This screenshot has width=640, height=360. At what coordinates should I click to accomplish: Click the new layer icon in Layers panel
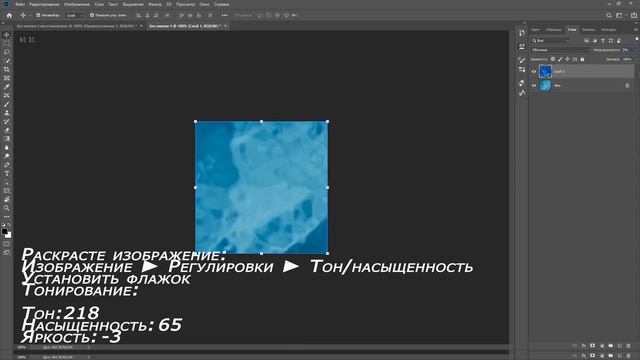point(620,346)
